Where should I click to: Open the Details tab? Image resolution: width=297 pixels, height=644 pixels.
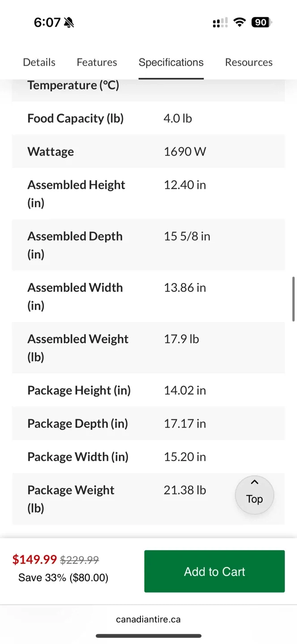[x=39, y=62]
